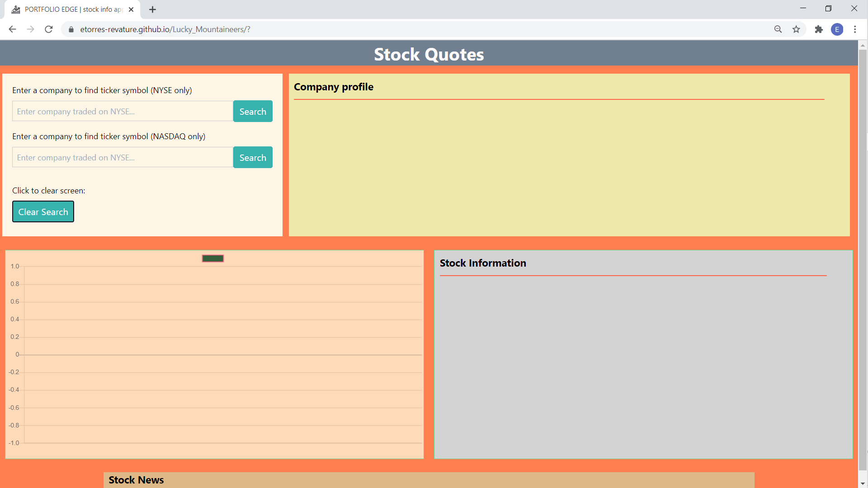Viewport: 868px width, 488px height.
Task: Open Chrome three-dot menu
Action: pos(855,29)
